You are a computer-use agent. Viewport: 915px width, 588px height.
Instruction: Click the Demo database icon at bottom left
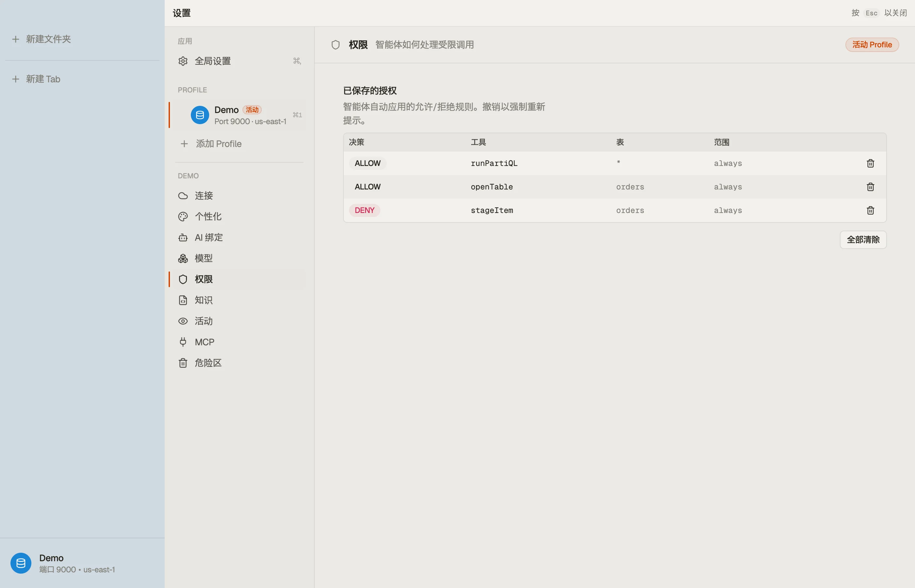point(21,563)
